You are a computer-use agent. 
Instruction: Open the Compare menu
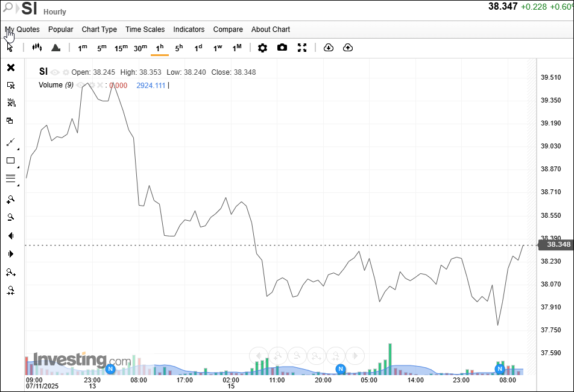[x=228, y=30]
